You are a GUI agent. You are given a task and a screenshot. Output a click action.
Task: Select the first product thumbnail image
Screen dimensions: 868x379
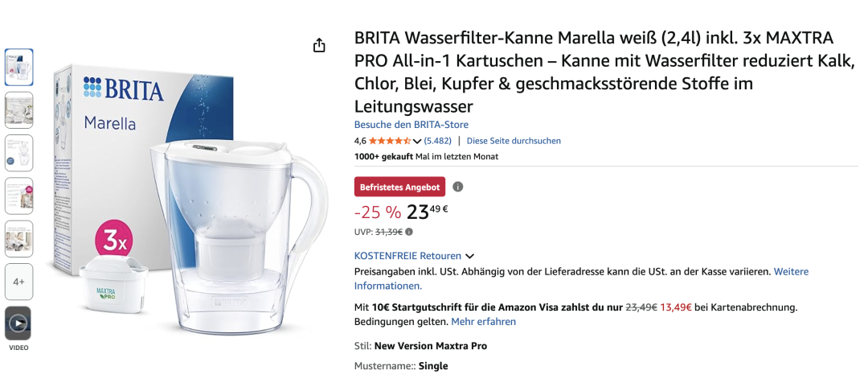click(18, 67)
